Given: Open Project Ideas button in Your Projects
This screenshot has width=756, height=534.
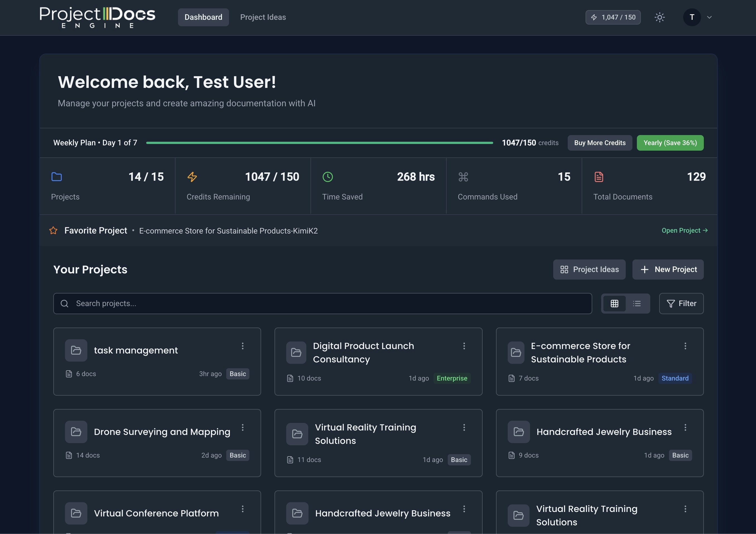Looking at the screenshot, I should 589,270.
